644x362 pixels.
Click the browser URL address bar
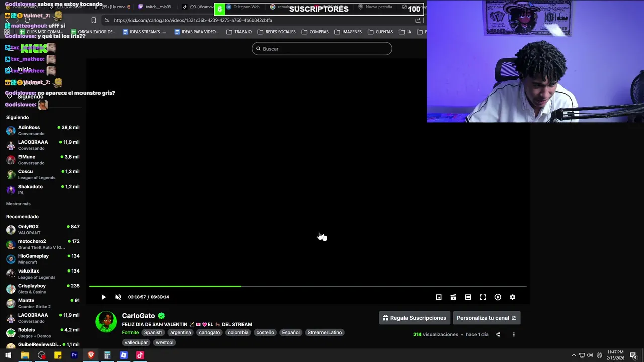coord(257,20)
